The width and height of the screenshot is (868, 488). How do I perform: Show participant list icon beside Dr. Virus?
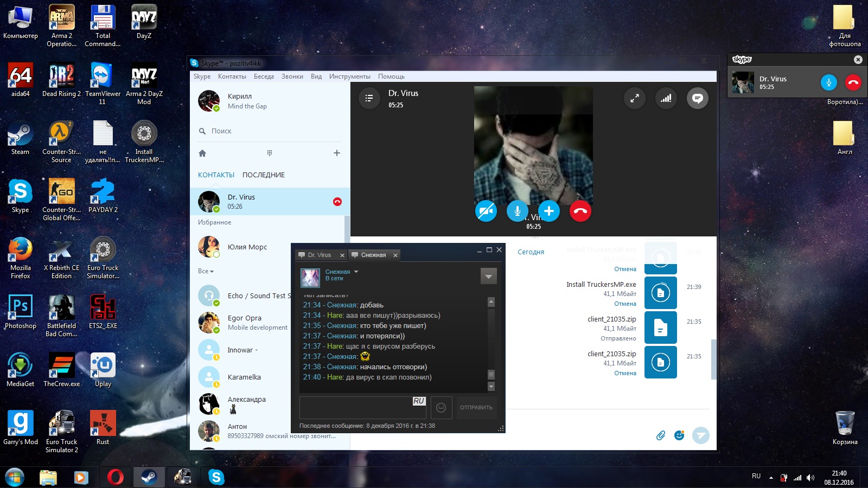pos(369,98)
